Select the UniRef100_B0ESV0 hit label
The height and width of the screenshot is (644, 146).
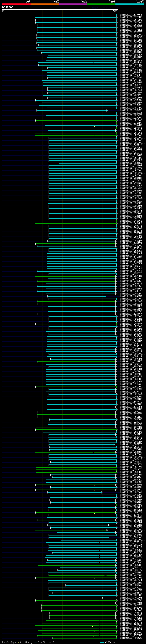131,605
